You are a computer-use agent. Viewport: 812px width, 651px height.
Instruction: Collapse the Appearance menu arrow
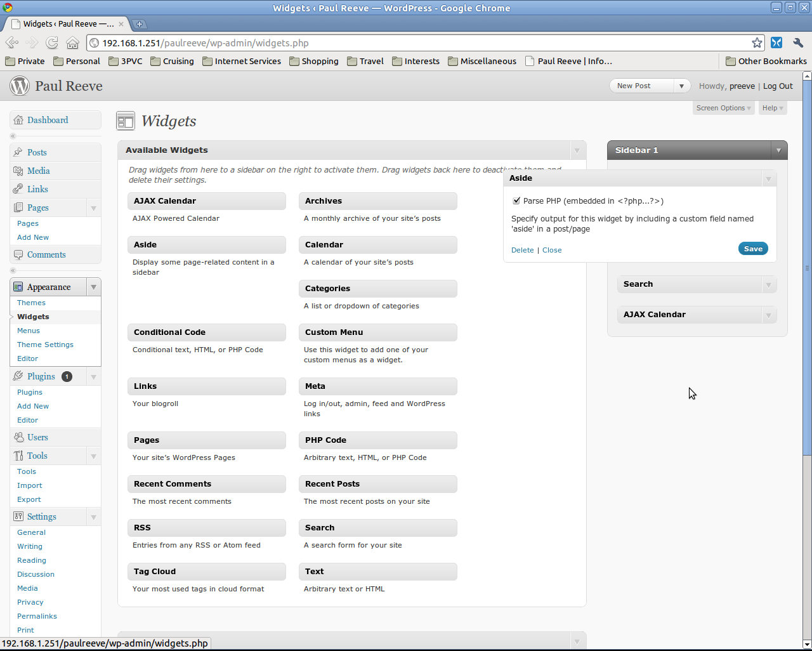[93, 287]
